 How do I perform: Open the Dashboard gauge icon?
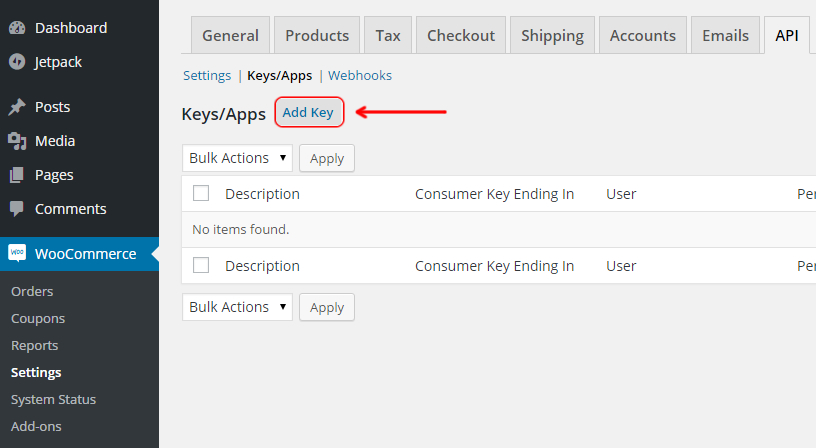click(17, 28)
